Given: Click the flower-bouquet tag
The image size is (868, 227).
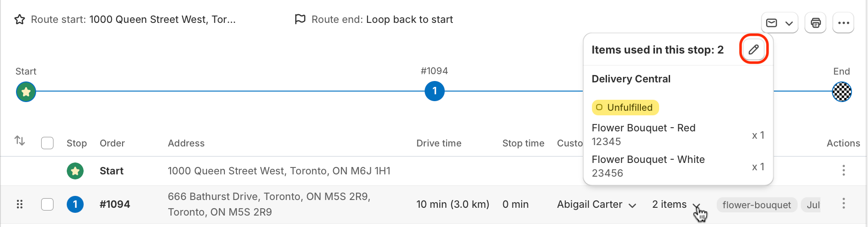Looking at the screenshot, I should (756, 205).
